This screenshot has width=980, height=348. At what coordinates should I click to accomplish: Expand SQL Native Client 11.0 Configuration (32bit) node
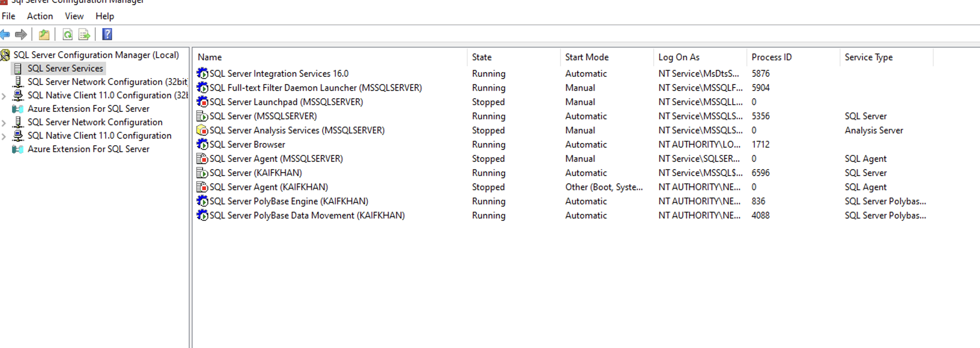pyautogui.click(x=4, y=96)
